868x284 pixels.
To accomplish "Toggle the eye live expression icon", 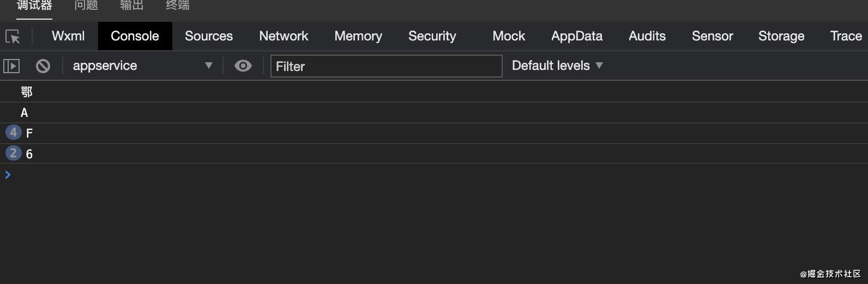I will click(243, 66).
